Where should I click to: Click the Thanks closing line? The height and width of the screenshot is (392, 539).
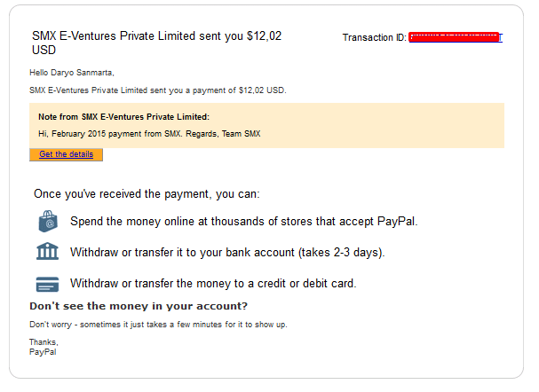pyautogui.click(x=44, y=342)
